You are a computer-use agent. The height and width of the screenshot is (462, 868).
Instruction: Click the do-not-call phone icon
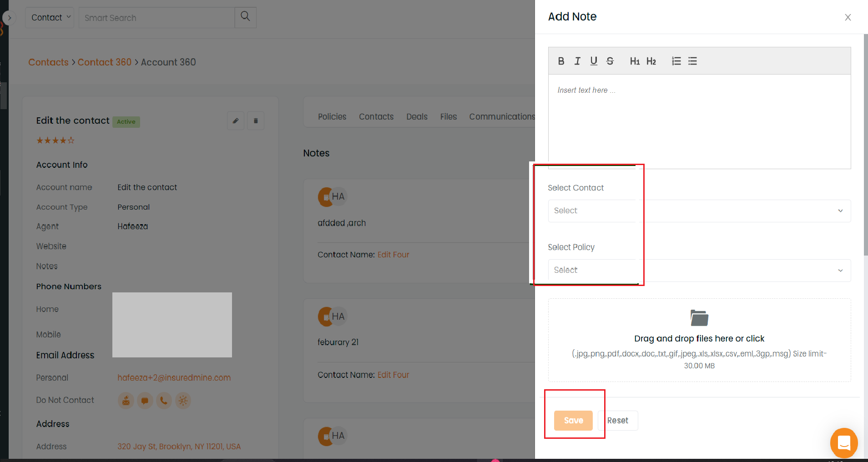tap(164, 401)
